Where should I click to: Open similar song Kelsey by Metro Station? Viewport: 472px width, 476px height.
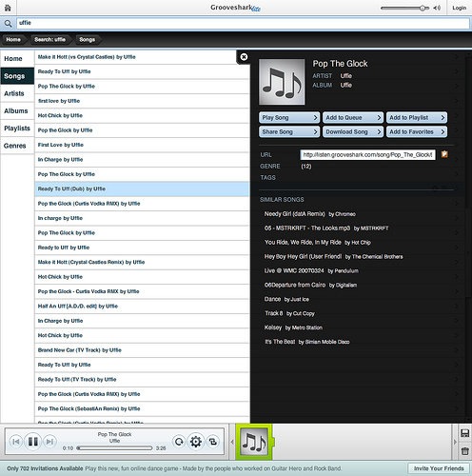[x=293, y=327]
